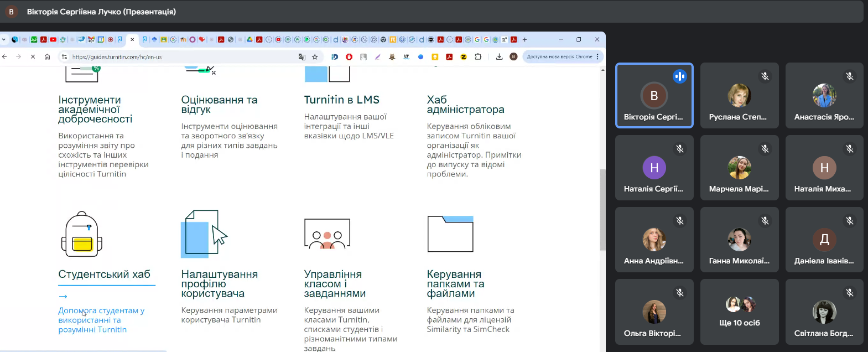Open the yellow note extension
This screenshot has height=352, width=868.
tap(435, 56)
